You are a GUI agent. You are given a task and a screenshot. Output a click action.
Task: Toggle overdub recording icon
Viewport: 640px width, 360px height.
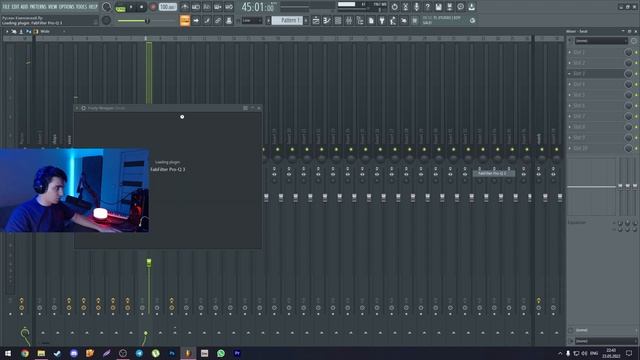[x=218, y=7]
